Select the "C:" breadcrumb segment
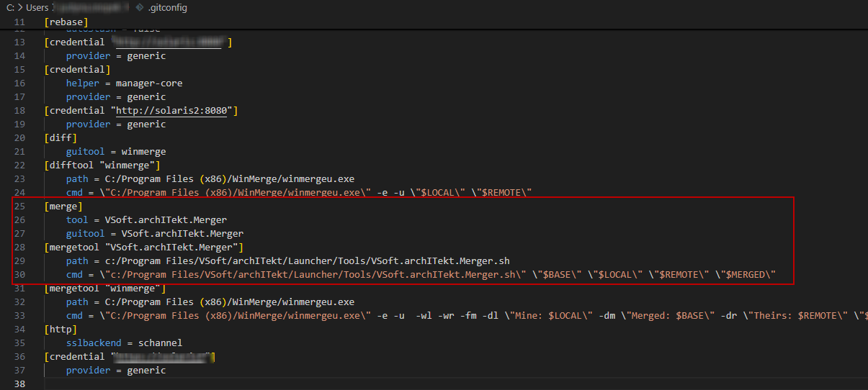868x390 pixels. pyautogui.click(x=11, y=8)
